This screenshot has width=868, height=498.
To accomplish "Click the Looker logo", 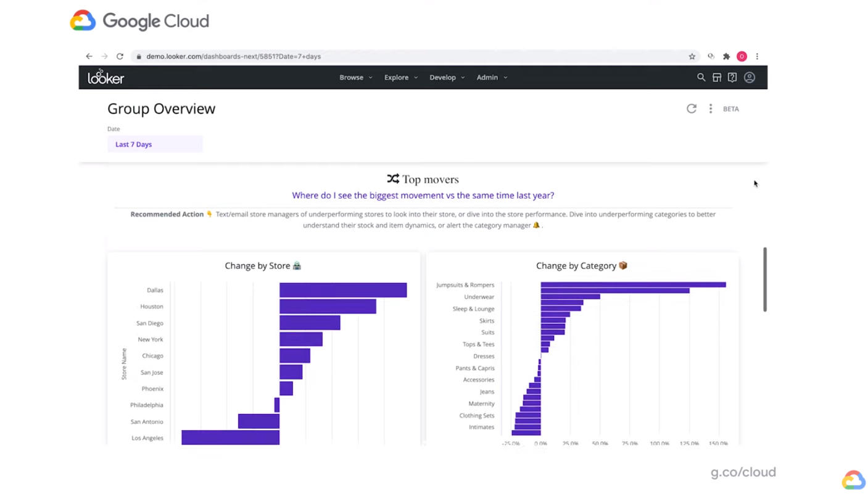I will click(105, 77).
